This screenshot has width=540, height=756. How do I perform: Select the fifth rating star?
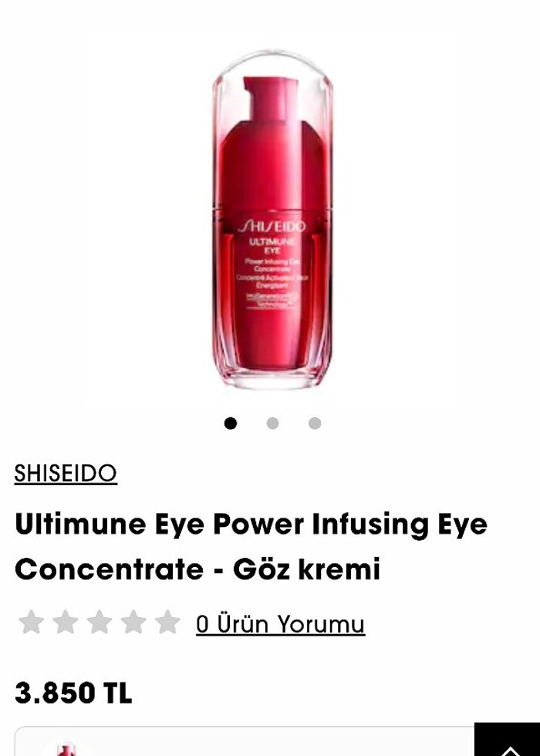pyautogui.click(x=167, y=622)
